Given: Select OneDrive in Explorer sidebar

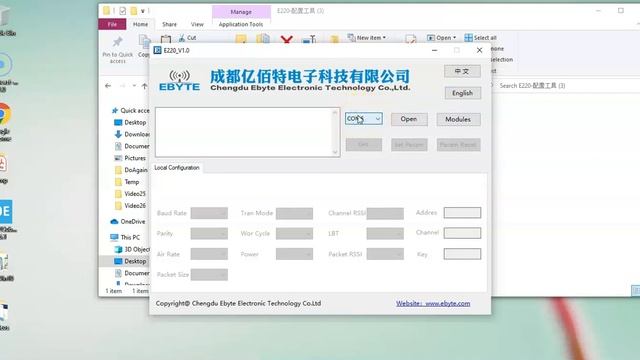Looking at the screenshot, I should tap(128, 222).
